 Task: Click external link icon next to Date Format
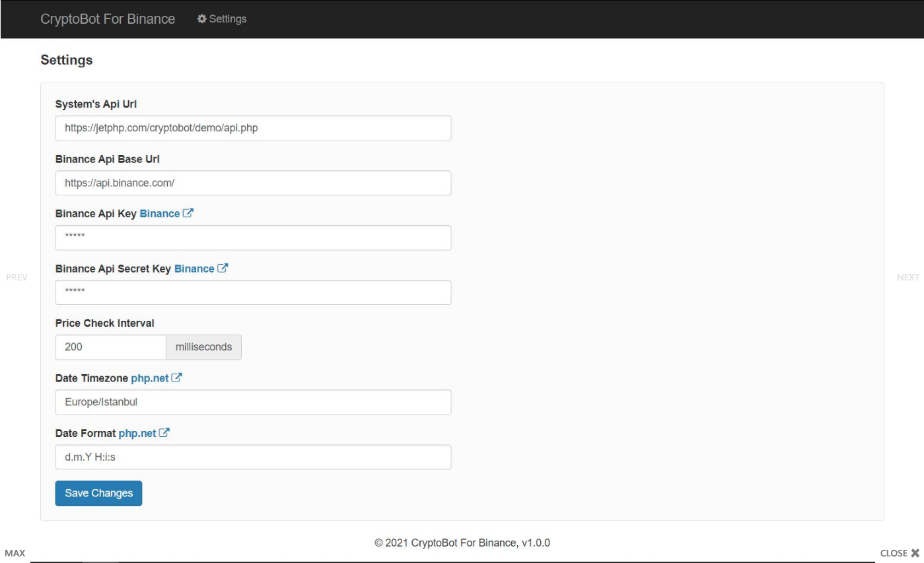pyautogui.click(x=164, y=433)
